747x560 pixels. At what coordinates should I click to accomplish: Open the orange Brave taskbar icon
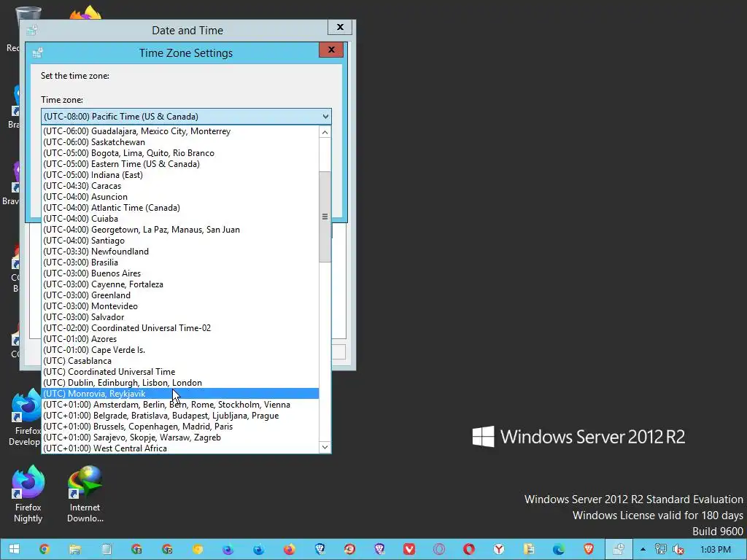(589, 549)
